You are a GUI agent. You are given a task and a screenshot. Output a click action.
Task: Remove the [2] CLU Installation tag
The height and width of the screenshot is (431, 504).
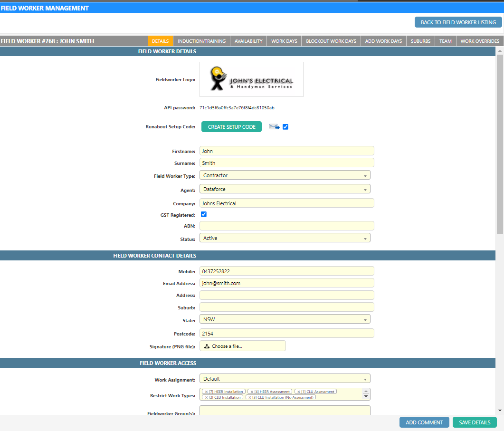click(x=206, y=397)
